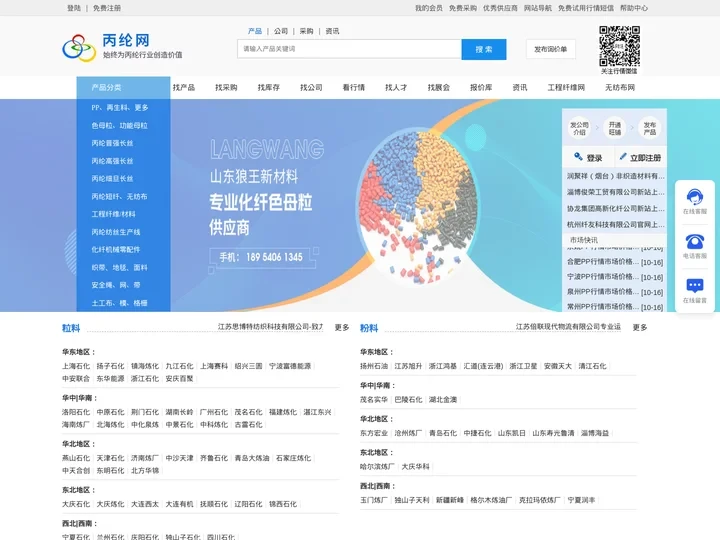Click the pencil icon beside 立即注册

623,157
